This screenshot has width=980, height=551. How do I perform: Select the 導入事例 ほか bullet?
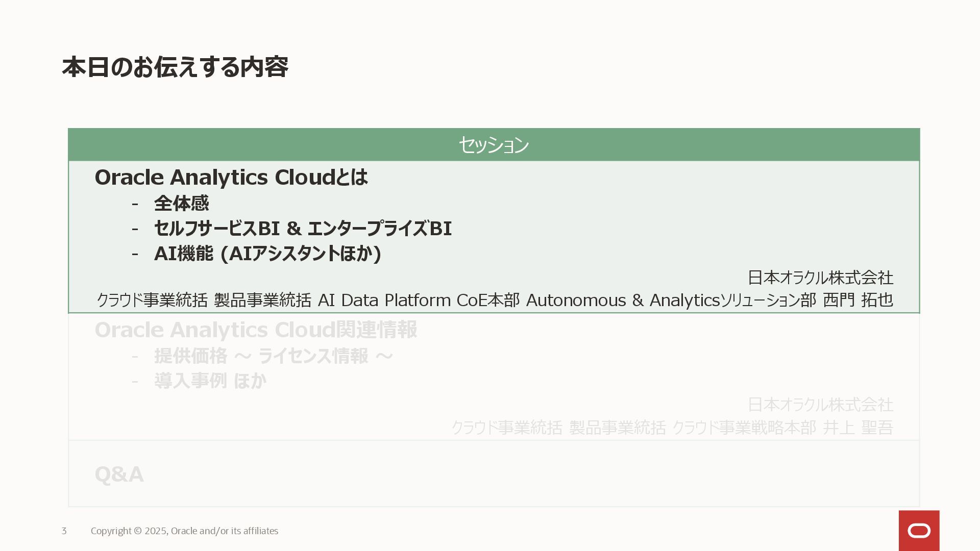coord(210,381)
